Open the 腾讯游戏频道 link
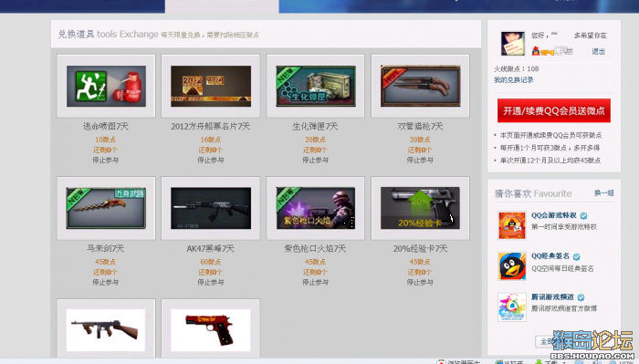The image size is (639, 364). [x=552, y=296]
